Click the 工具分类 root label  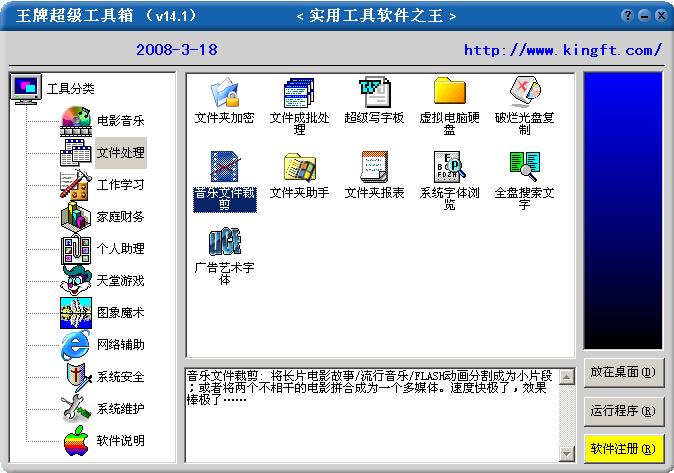click(70, 89)
